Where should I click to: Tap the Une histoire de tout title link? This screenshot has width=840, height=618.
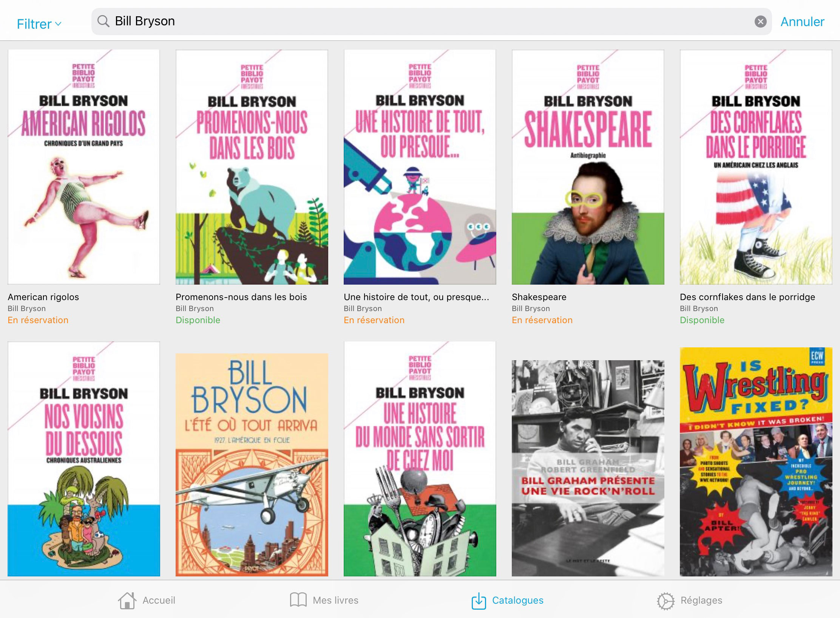[416, 297]
